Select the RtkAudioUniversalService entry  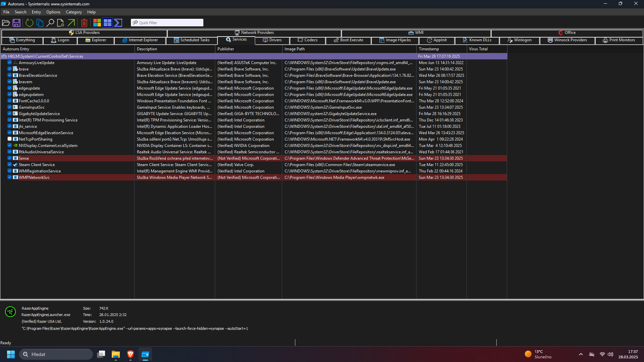pos(254,152)
